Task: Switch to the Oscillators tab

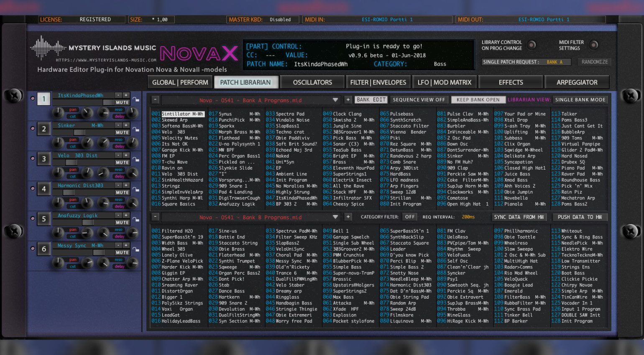Action: click(312, 82)
